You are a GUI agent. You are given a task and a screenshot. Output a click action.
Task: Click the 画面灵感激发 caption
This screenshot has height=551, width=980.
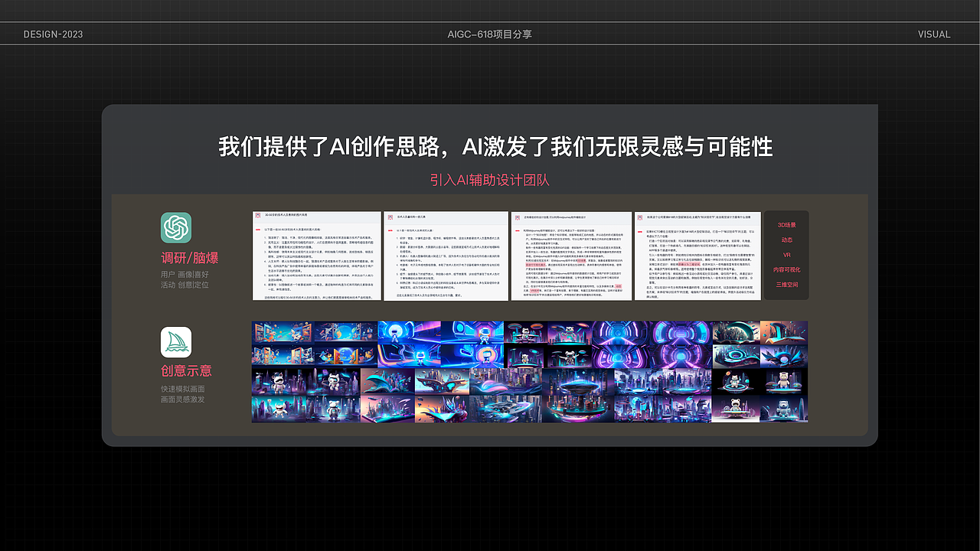pos(183,399)
